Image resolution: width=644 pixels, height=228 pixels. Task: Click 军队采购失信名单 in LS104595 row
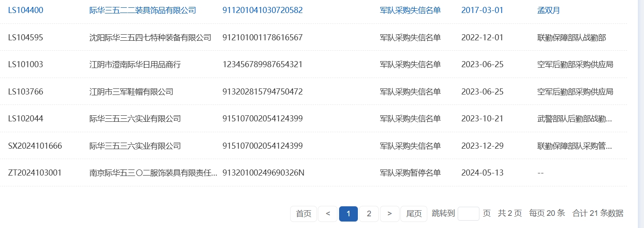click(410, 38)
